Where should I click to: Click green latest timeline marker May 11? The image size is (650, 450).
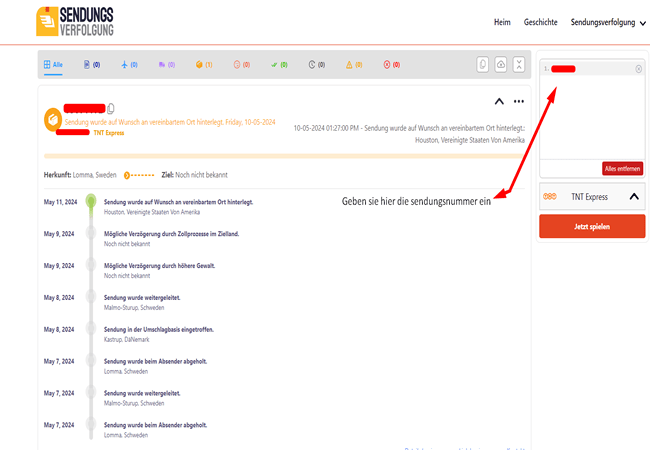91,201
